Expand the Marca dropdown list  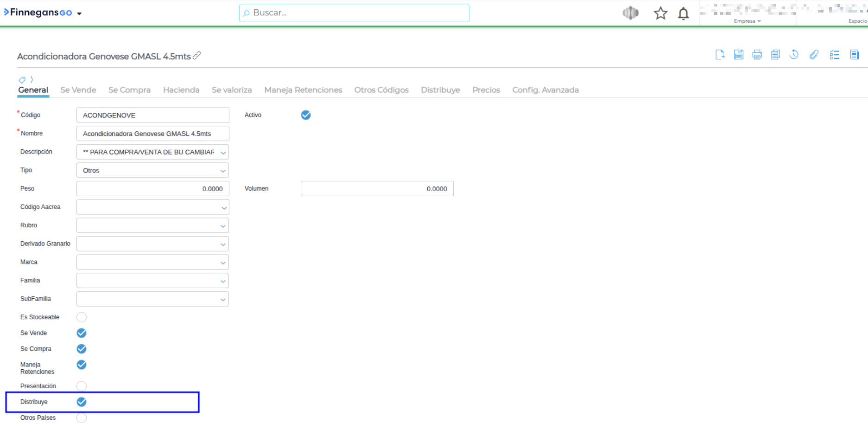(x=152, y=263)
